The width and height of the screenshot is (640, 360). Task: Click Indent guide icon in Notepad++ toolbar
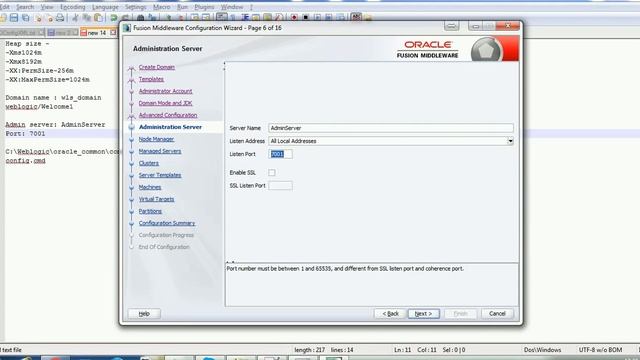[x=245, y=18]
